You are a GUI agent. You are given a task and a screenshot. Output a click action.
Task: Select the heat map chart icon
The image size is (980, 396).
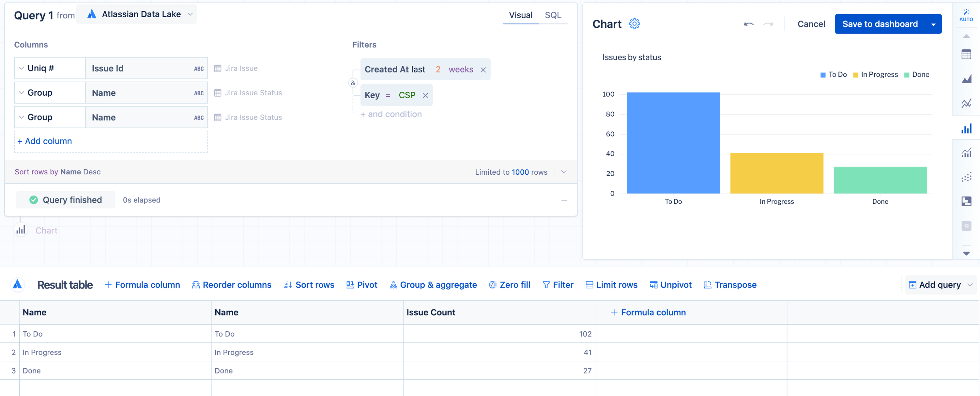click(966, 201)
